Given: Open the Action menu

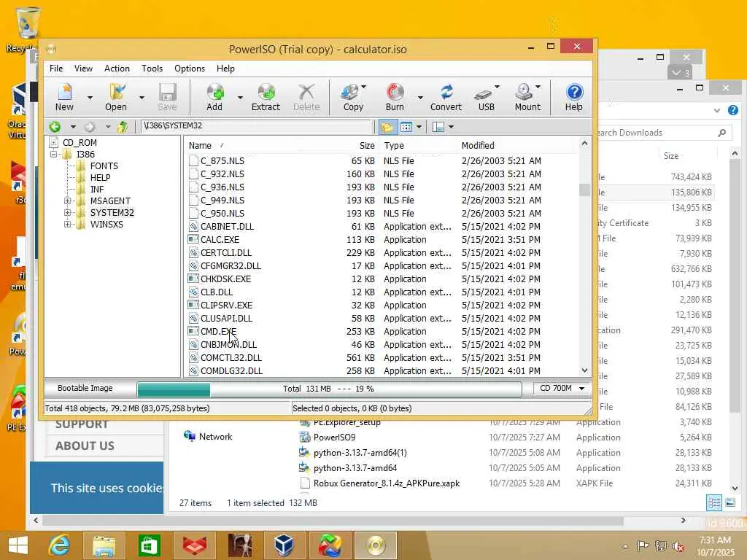Looking at the screenshot, I should [x=117, y=69].
